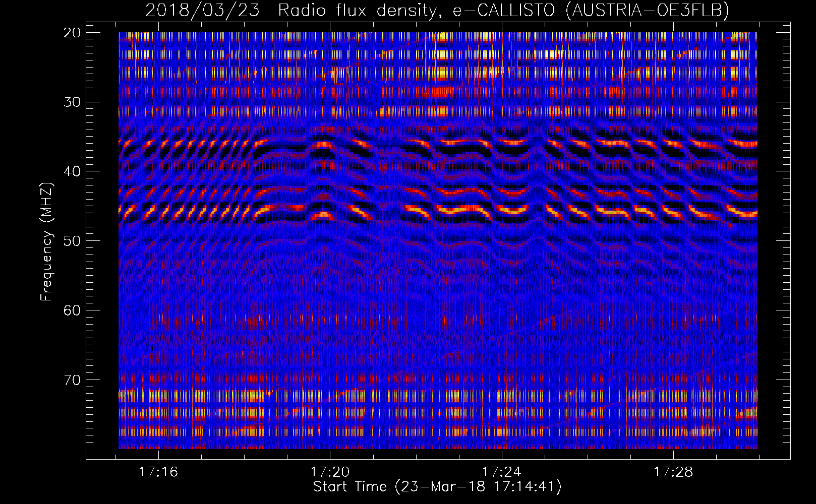This screenshot has height=504, width=816.
Task: Click the 17:24 time tick label
Action: [x=502, y=472]
